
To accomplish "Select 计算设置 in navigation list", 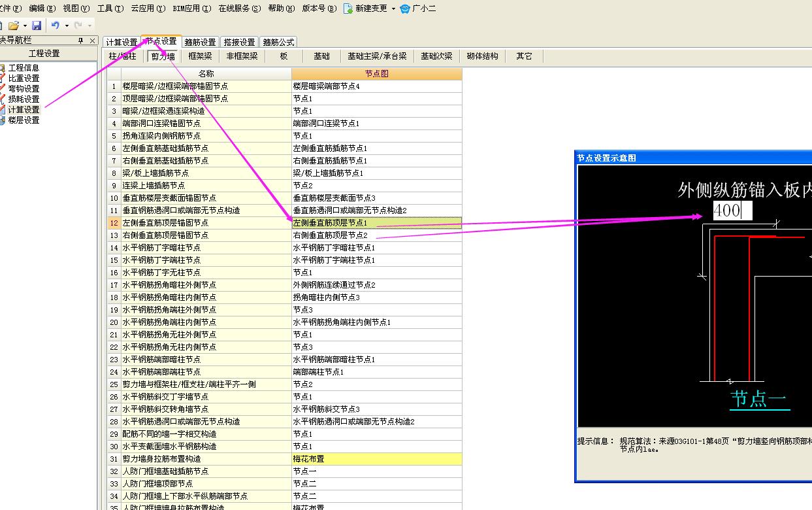I will (24, 110).
